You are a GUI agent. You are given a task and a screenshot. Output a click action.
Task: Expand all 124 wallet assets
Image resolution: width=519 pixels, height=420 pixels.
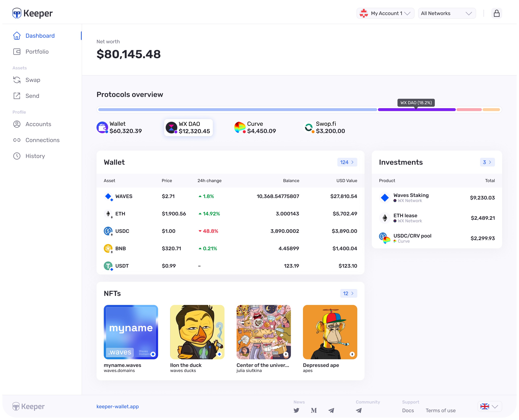pyautogui.click(x=347, y=162)
